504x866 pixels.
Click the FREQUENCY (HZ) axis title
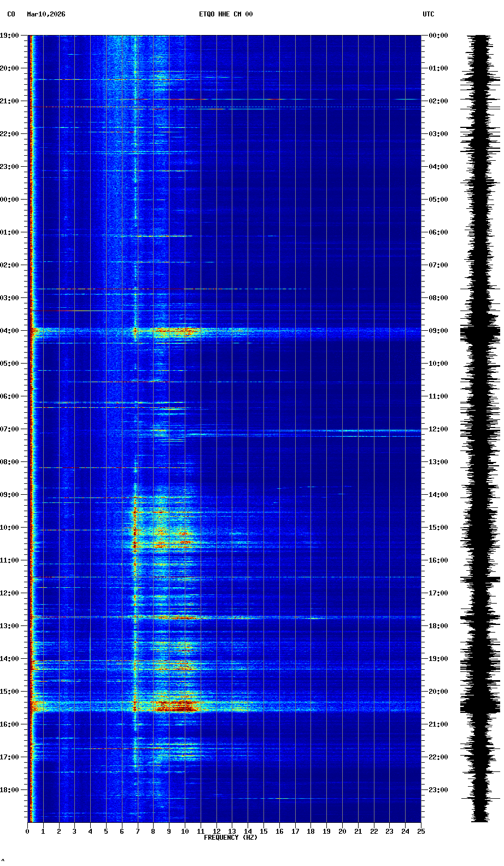click(x=230, y=838)
